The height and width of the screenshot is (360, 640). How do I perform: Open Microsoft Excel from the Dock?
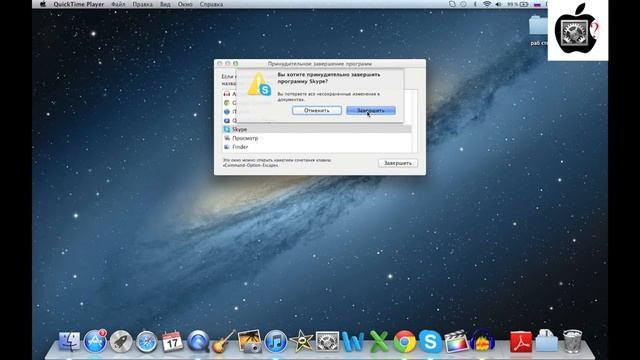pyautogui.click(x=379, y=341)
